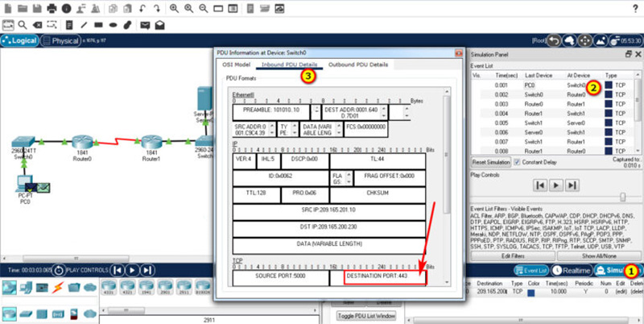Select End Devices category icon
The height and width of the screenshot is (324, 644).
(26, 288)
